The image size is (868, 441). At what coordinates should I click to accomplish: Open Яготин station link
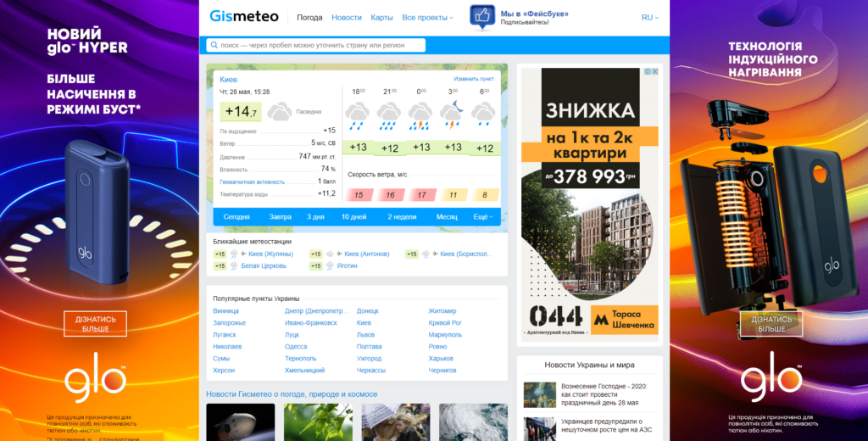[347, 266]
